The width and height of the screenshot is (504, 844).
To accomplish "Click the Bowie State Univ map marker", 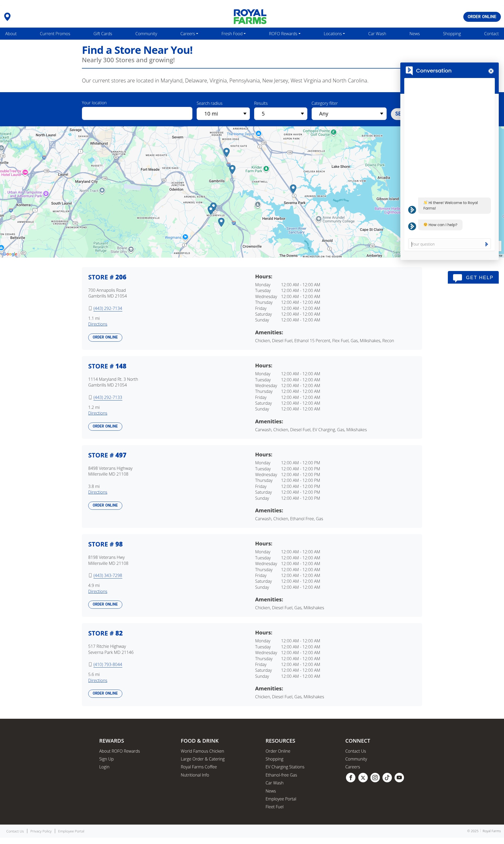I will point(131,250).
